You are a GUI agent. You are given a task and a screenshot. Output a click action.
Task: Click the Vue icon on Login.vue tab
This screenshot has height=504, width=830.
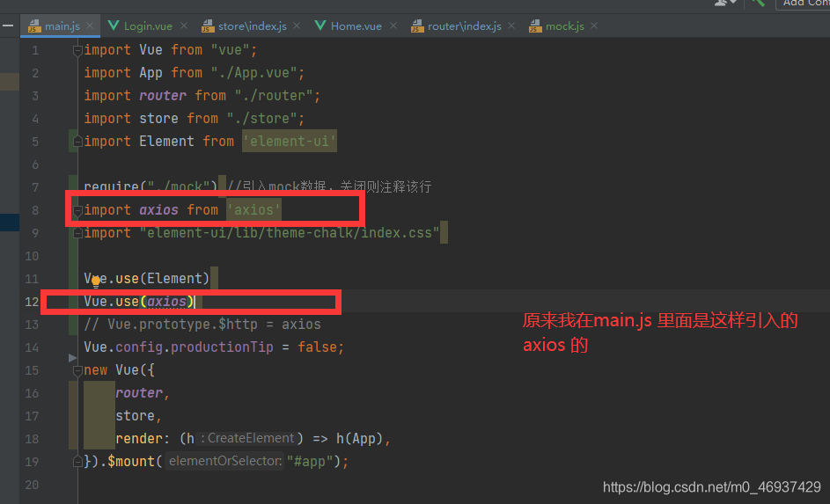pyautogui.click(x=113, y=26)
